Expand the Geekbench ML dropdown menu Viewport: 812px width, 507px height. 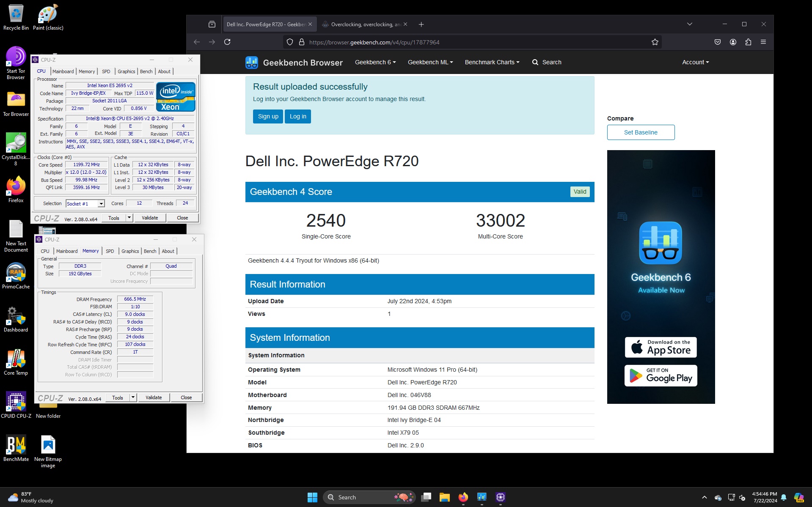pos(430,62)
